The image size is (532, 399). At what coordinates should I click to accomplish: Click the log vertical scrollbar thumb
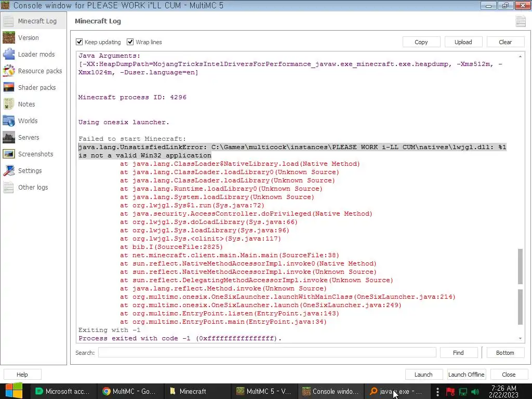coord(520,287)
